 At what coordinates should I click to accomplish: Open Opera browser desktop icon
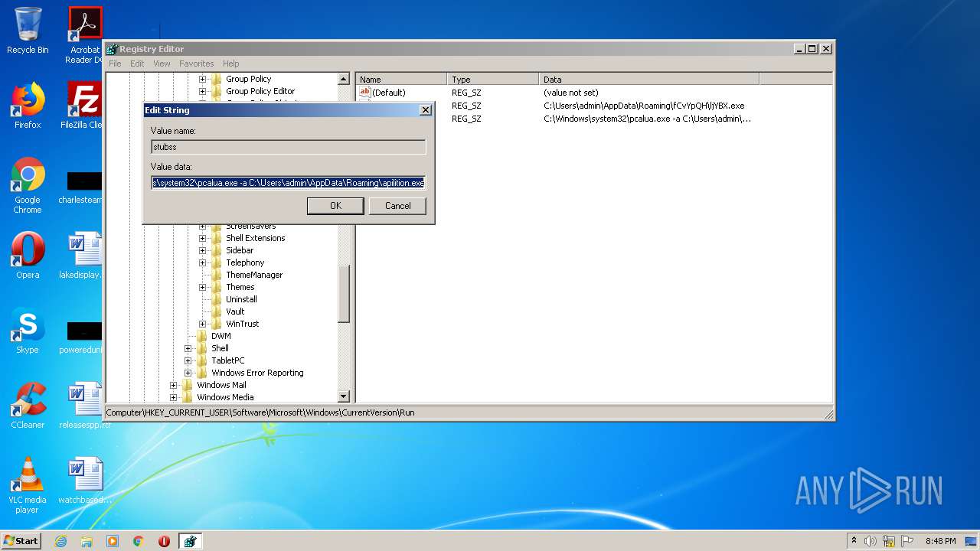pyautogui.click(x=28, y=256)
